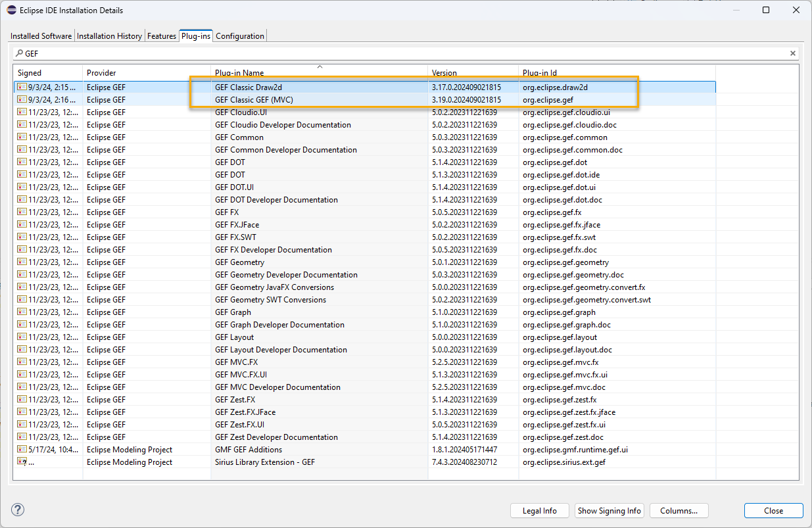812x528 pixels.
Task: Switch to the Installed Software tab
Action: pyautogui.click(x=41, y=36)
